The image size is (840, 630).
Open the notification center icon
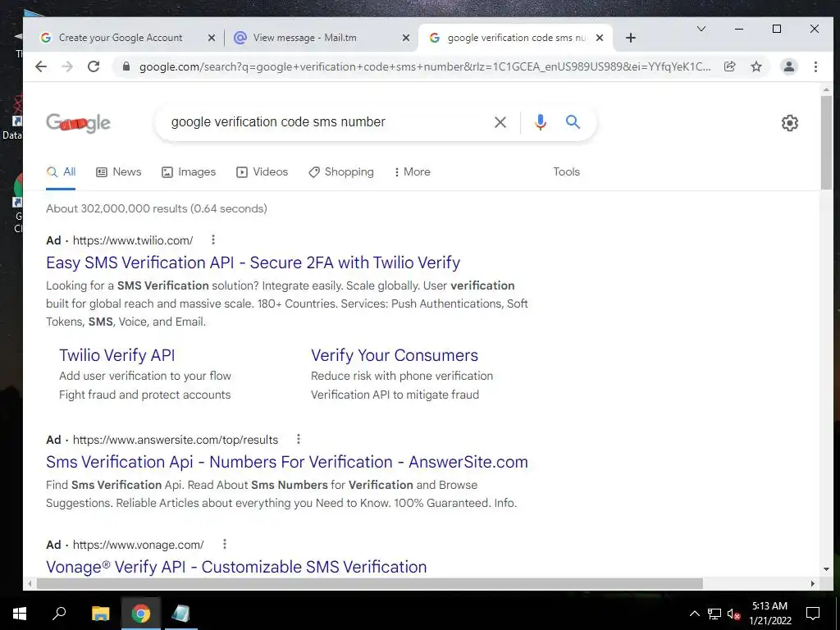813,614
